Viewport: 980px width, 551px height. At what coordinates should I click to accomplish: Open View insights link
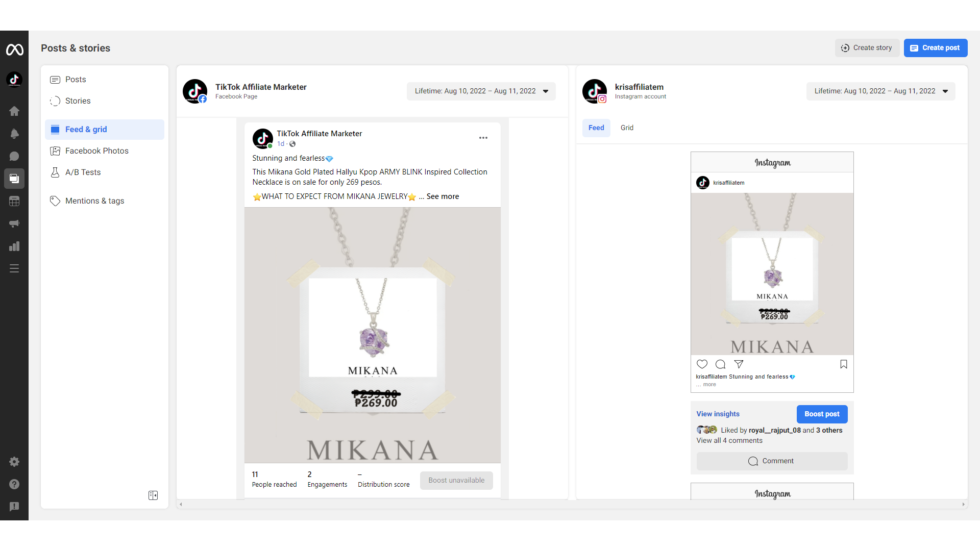tap(718, 414)
